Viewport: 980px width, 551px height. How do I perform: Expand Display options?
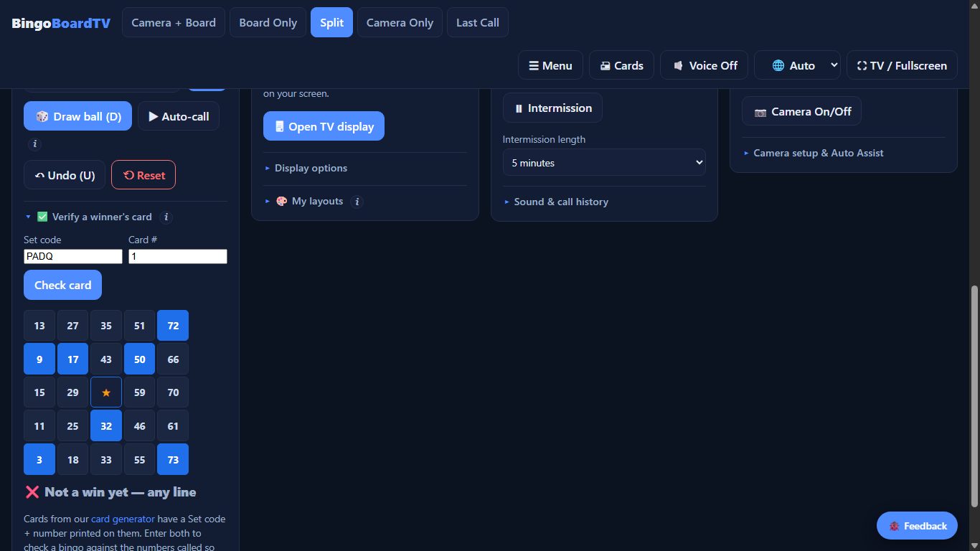[306, 168]
